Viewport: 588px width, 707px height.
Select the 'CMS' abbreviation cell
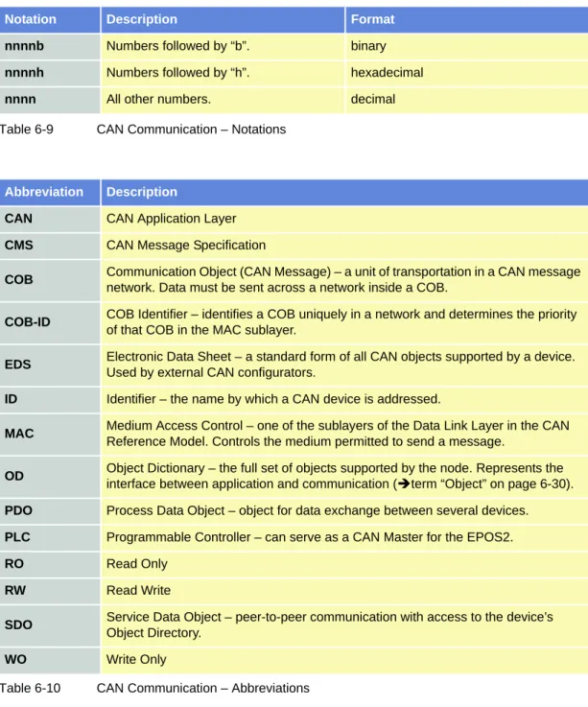click(x=50, y=246)
